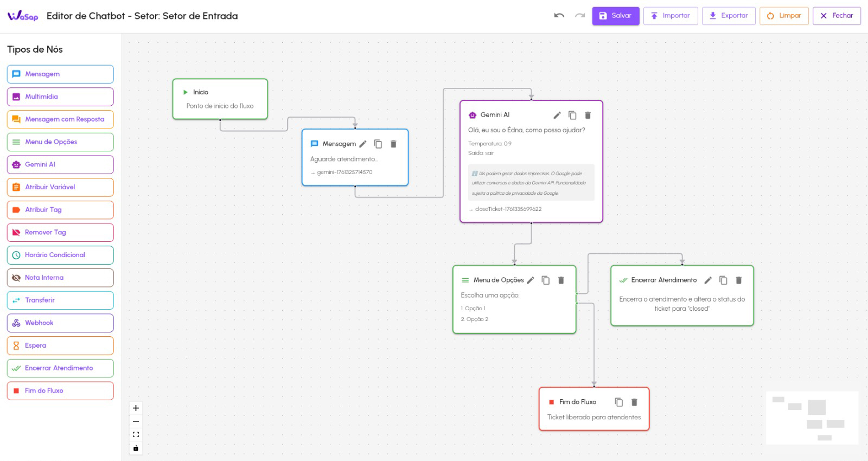Edit the Gemini AI node
This screenshot has height=461, width=868.
click(x=557, y=115)
